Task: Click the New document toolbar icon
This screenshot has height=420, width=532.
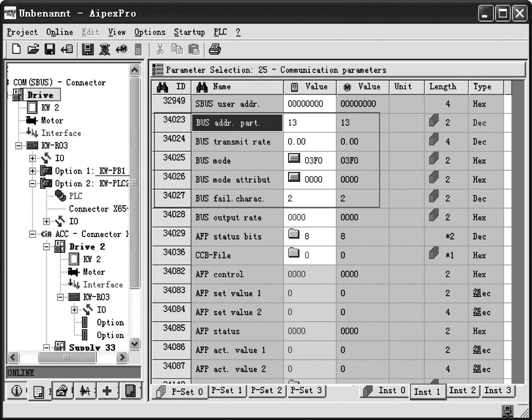Action: 16,49
